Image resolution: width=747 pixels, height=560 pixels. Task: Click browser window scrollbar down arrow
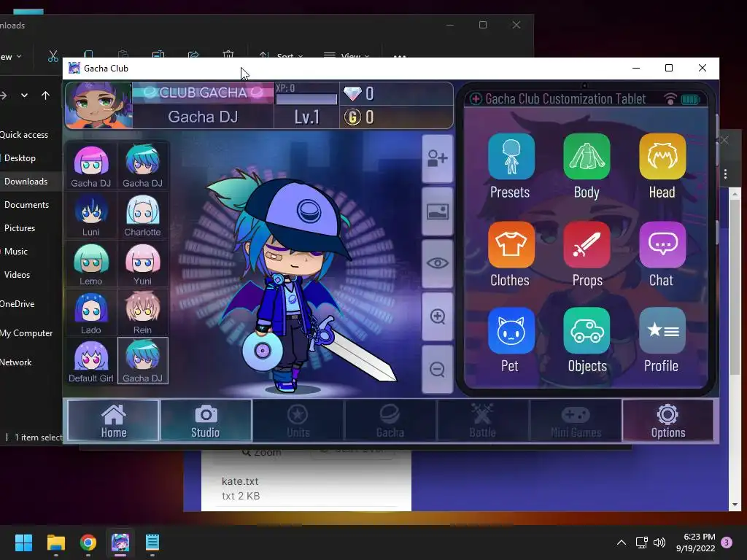(x=735, y=505)
